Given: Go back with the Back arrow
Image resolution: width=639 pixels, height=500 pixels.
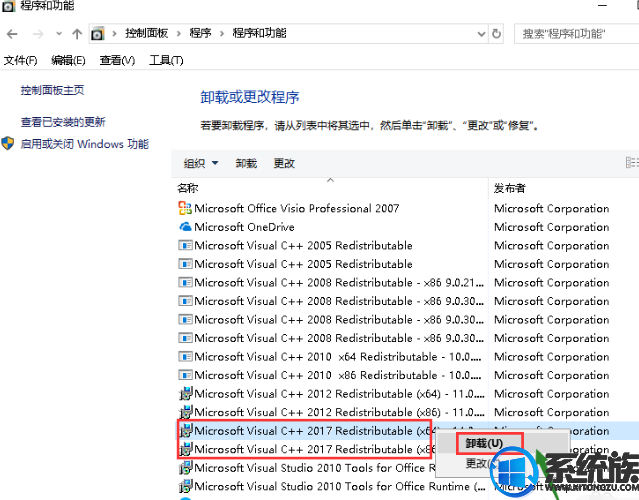Looking at the screenshot, I should (12, 34).
